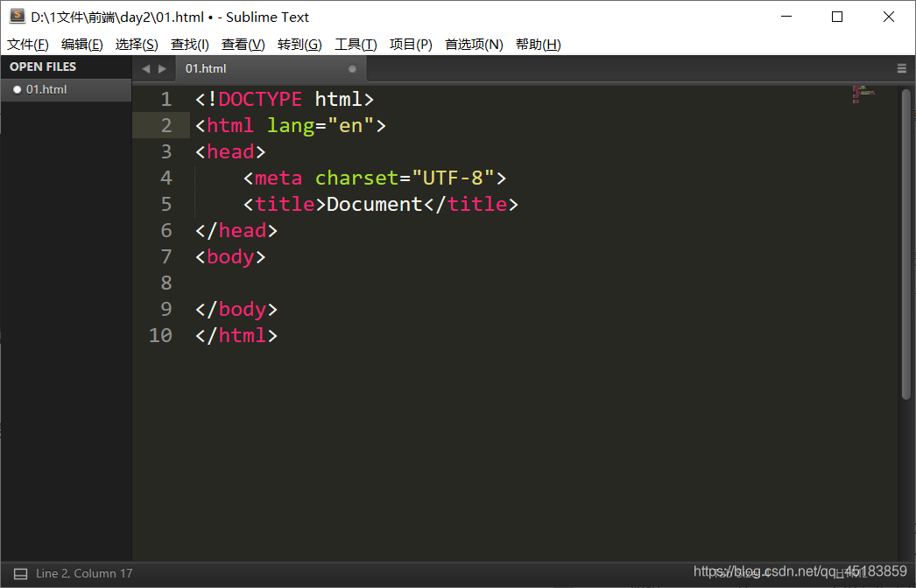Minimize the Sublime Text window

click(x=786, y=17)
